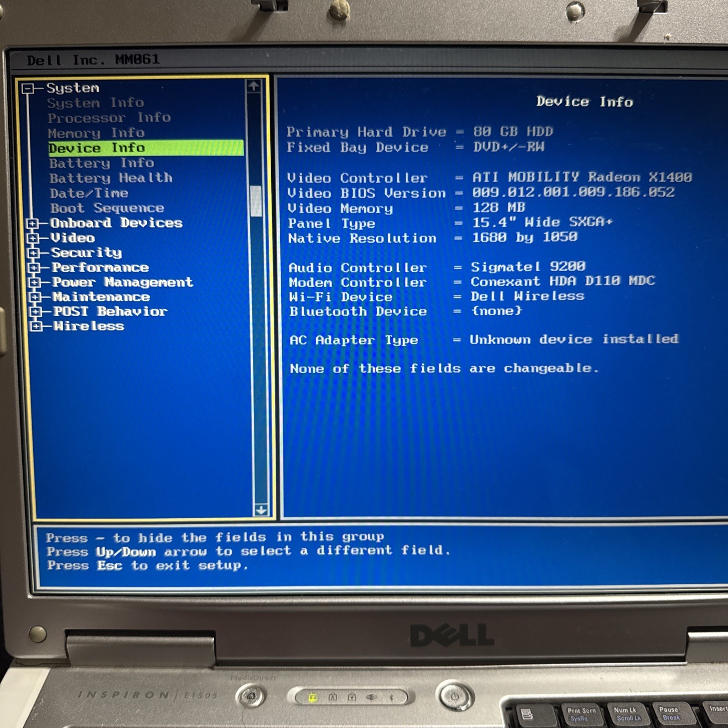Screen dimensions: 728x728
Task: Select Maintenance tree label
Action: tap(101, 297)
